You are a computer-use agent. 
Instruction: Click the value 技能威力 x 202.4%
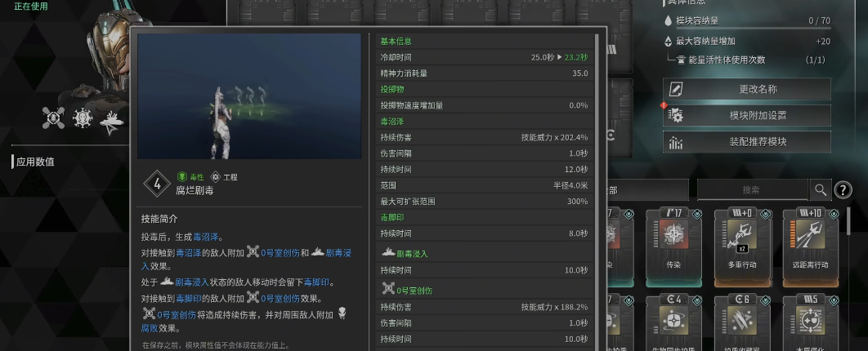coord(555,137)
